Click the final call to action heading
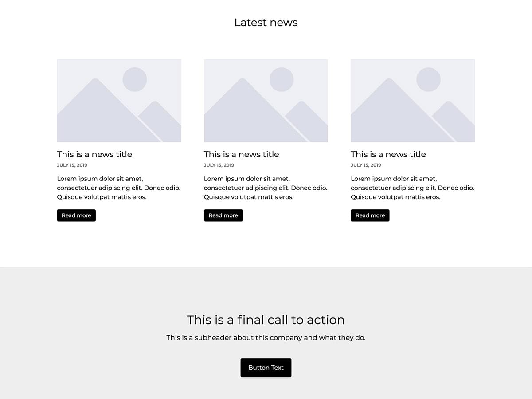Viewport: 532px width, 399px height. [x=266, y=320]
